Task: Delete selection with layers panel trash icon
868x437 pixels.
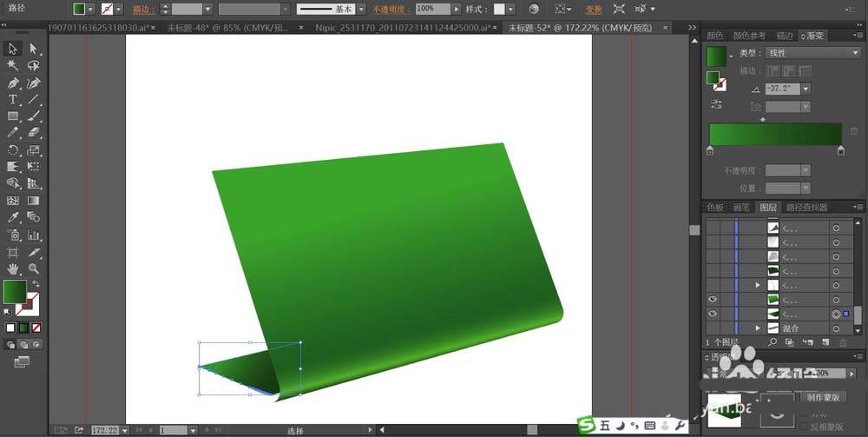Action: click(843, 343)
